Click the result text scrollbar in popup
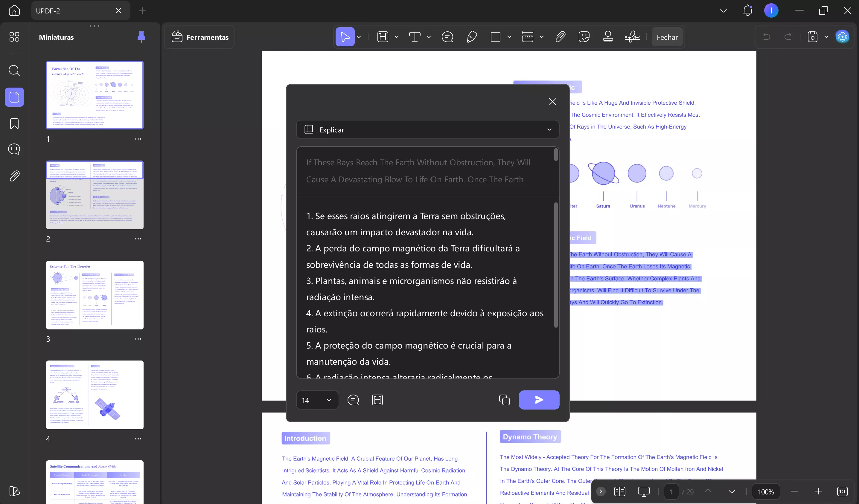Viewport: 859px width, 504px height. tap(556, 265)
